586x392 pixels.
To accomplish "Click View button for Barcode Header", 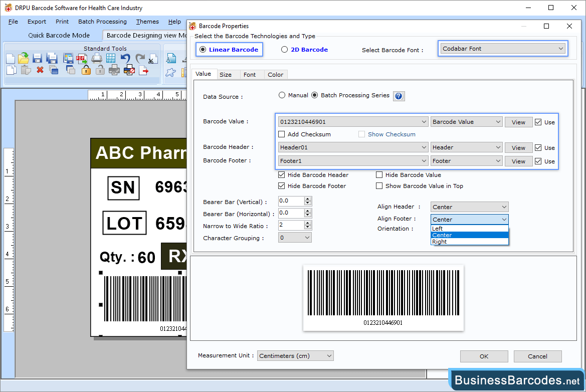I will pos(518,148).
